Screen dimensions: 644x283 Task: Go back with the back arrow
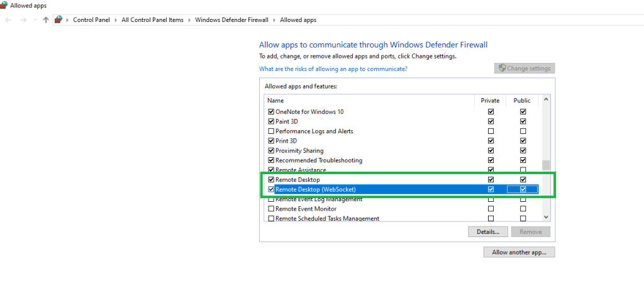coord(9,19)
